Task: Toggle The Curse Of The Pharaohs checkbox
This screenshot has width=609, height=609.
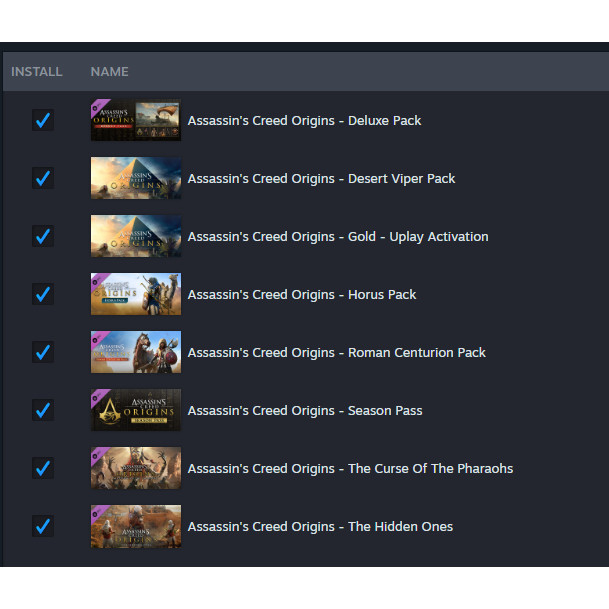Action: pos(43,468)
